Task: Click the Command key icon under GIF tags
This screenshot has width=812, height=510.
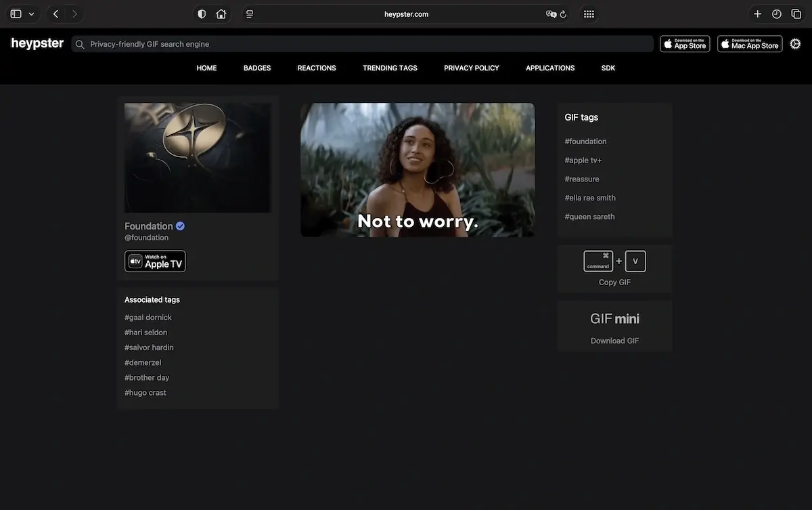Action: click(x=598, y=260)
